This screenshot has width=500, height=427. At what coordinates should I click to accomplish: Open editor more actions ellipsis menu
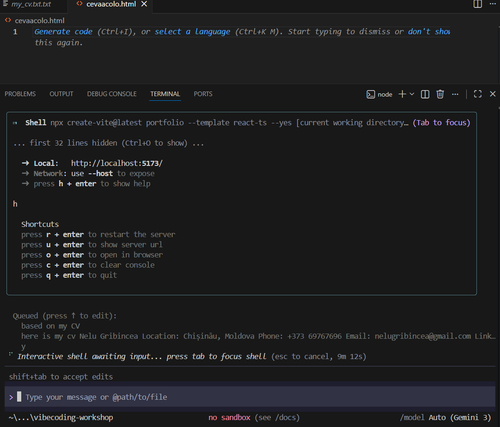pyautogui.click(x=493, y=4)
